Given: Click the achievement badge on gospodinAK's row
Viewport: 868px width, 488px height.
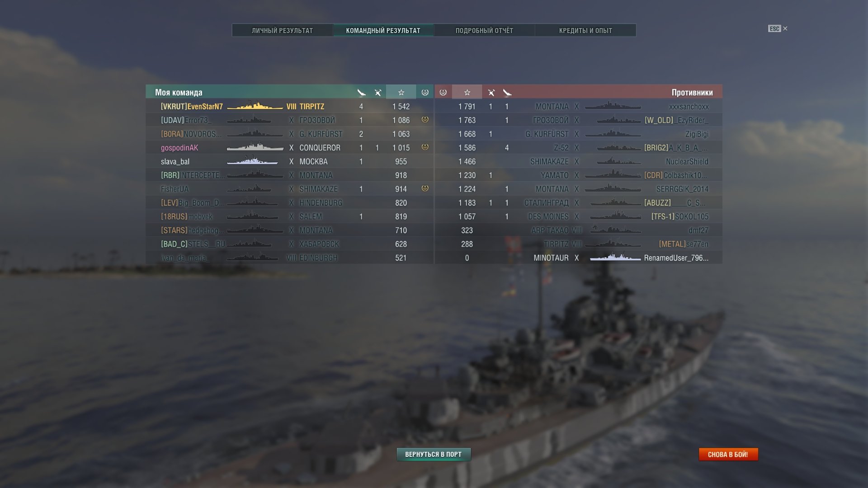Looking at the screenshot, I should (x=425, y=147).
